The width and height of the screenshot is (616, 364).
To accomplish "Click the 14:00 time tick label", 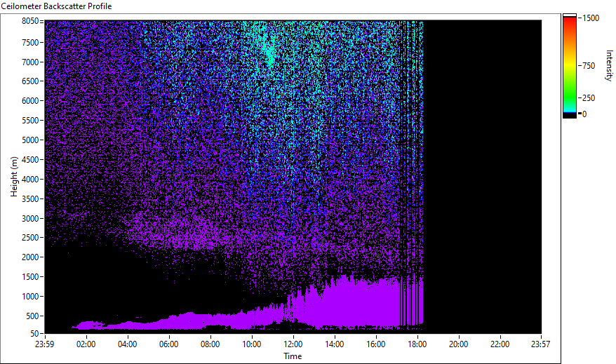I will coord(335,344).
